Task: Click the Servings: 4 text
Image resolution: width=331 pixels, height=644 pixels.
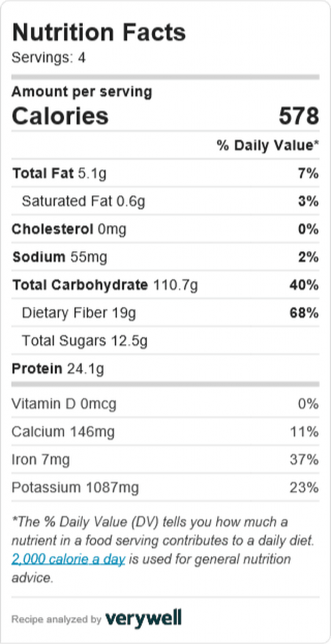Action: pos(48,57)
